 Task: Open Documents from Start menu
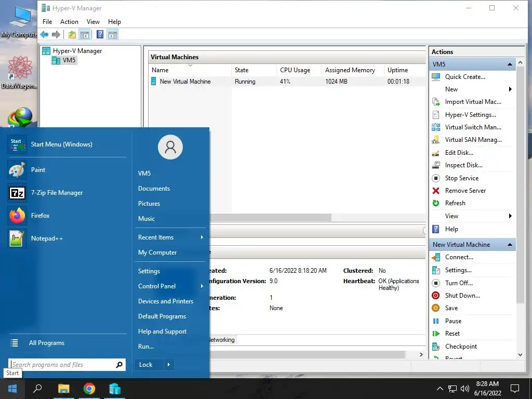(x=154, y=189)
